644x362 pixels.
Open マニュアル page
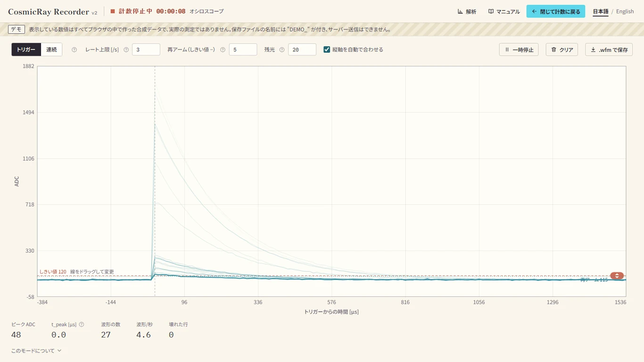coord(504,11)
